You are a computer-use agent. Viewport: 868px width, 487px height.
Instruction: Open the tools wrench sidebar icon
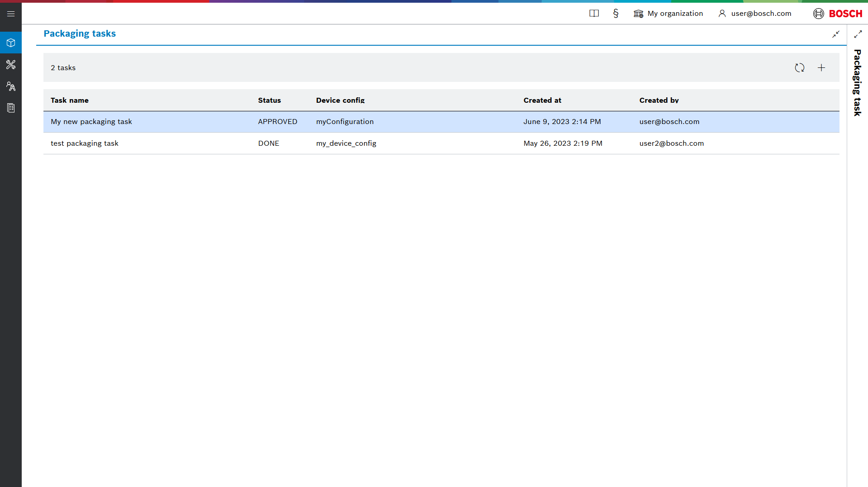tap(11, 64)
